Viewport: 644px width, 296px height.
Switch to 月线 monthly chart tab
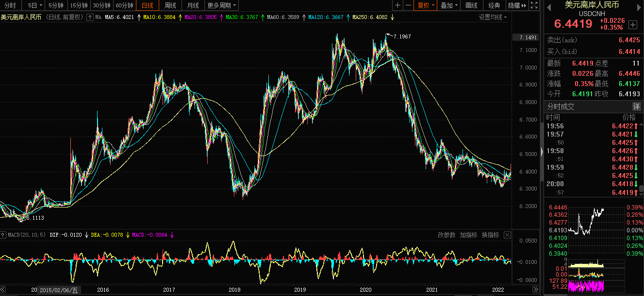(x=193, y=5)
